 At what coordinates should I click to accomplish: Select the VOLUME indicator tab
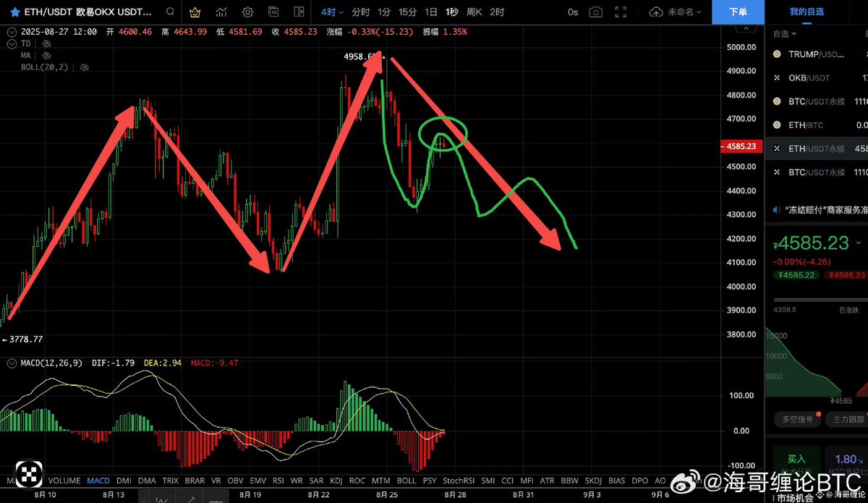[64, 481]
